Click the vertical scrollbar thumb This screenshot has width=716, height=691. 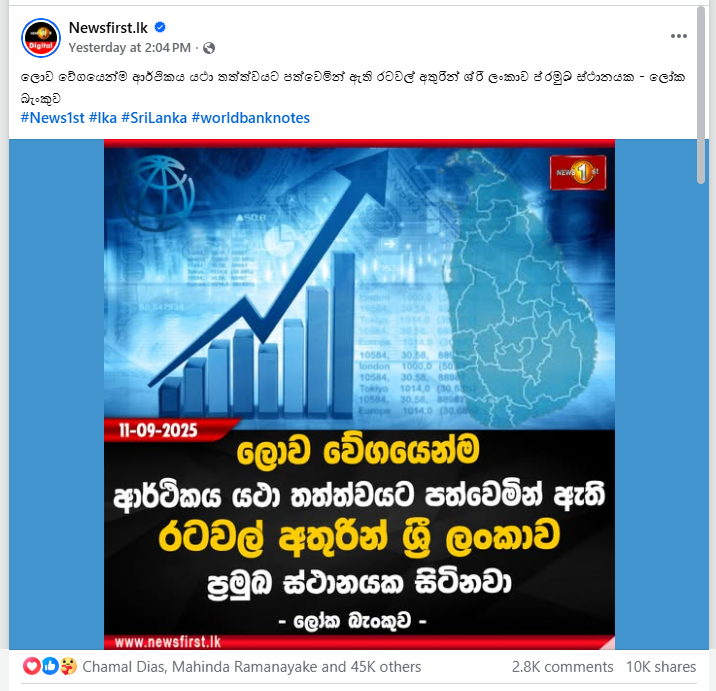click(701, 95)
